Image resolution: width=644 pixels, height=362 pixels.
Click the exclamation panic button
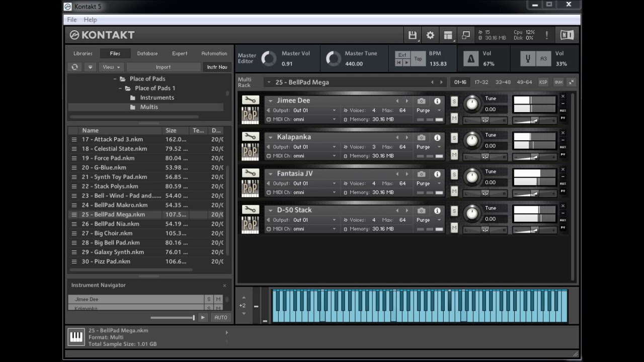[x=546, y=35]
